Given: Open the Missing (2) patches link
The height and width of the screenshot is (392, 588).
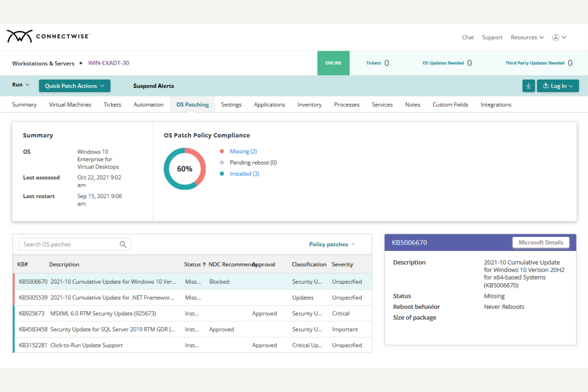Looking at the screenshot, I should click(x=243, y=151).
